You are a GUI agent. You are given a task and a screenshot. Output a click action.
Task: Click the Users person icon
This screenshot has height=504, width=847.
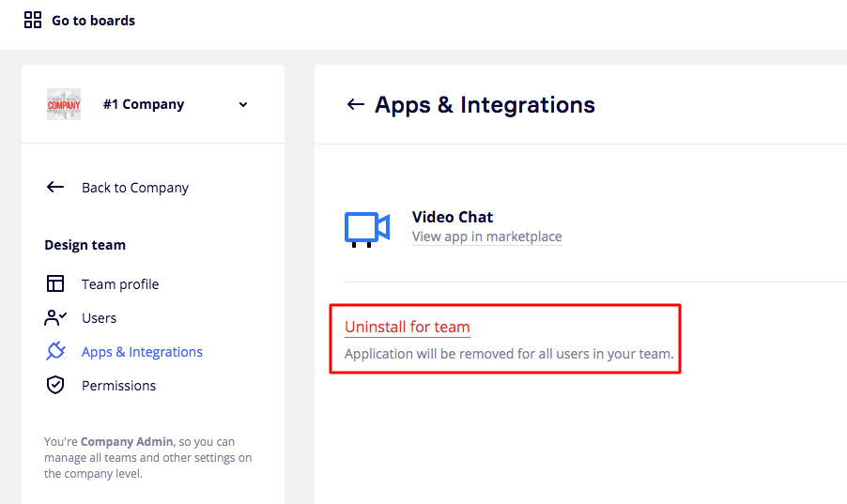(x=55, y=318)
